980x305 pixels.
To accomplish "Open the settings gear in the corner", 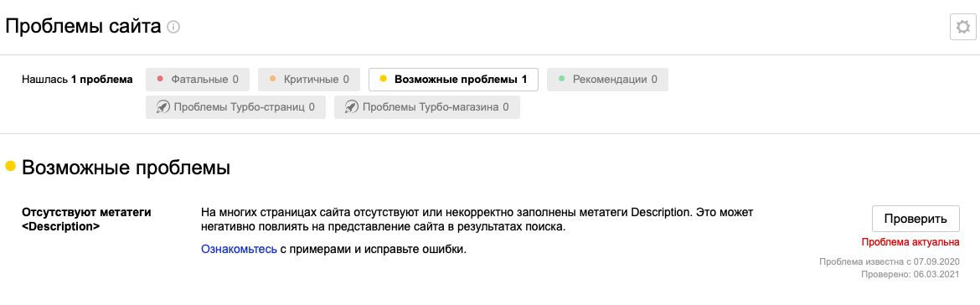I will pos(963,28).
